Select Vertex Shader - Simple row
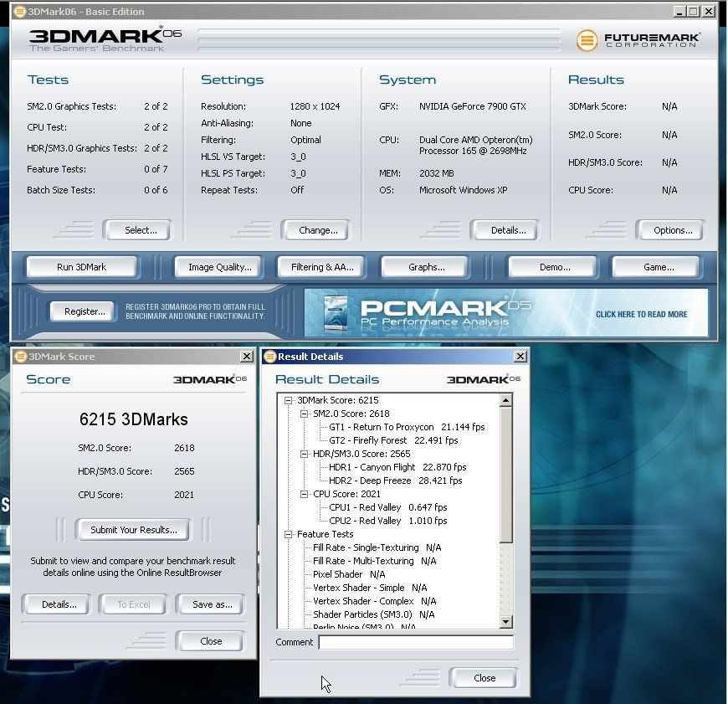The height and width of the screenshot is (704, 728). [x=370, y=588]
